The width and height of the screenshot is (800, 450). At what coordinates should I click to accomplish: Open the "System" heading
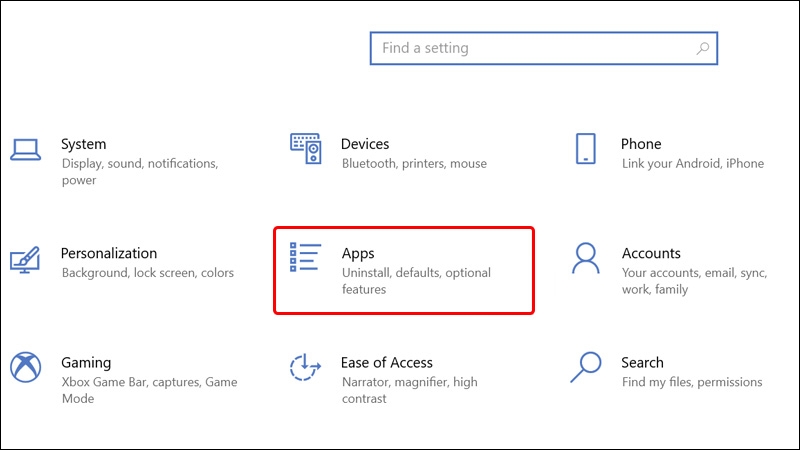[x=84, y=144]
